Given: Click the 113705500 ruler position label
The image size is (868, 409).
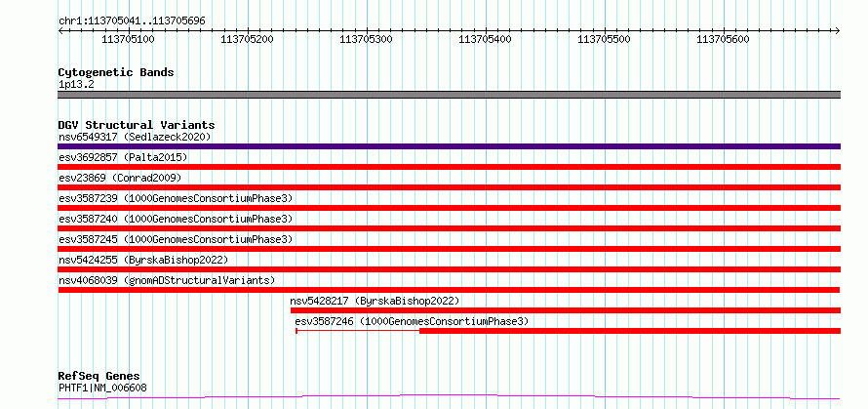Looking at the screenshot, I should [604, 39].
